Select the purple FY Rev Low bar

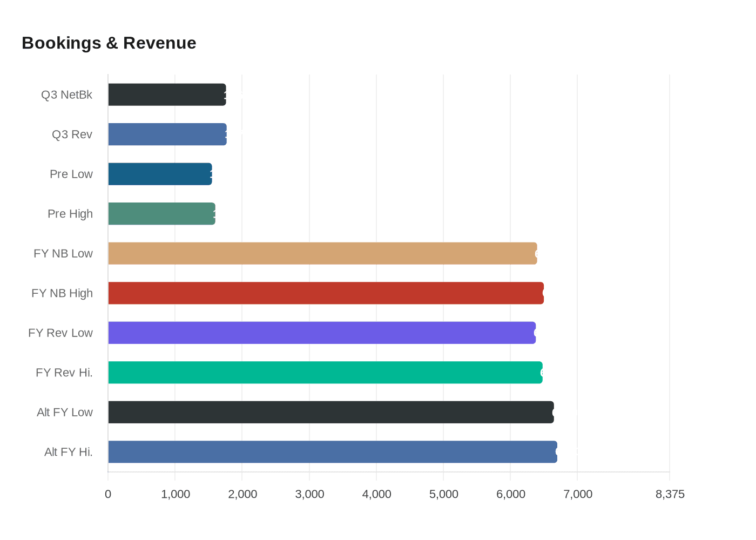[x=321, y=333]
